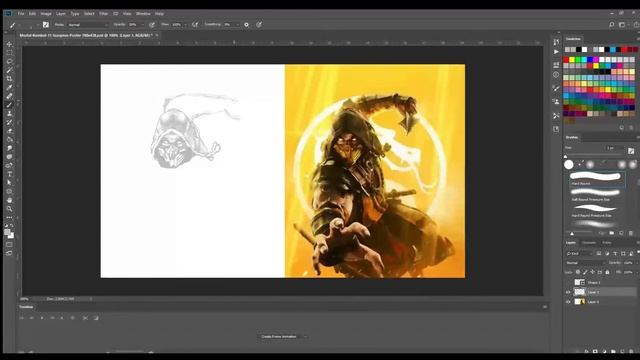Open the Image menu

[x=46, y=14]
